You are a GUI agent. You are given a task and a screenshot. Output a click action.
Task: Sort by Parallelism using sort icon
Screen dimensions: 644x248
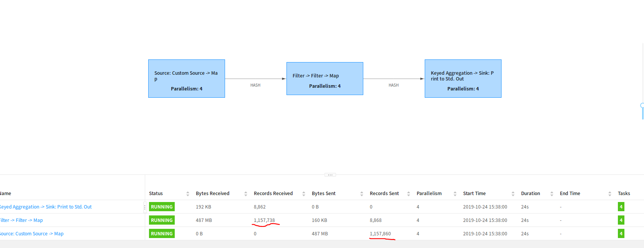(x=455, y=194)
